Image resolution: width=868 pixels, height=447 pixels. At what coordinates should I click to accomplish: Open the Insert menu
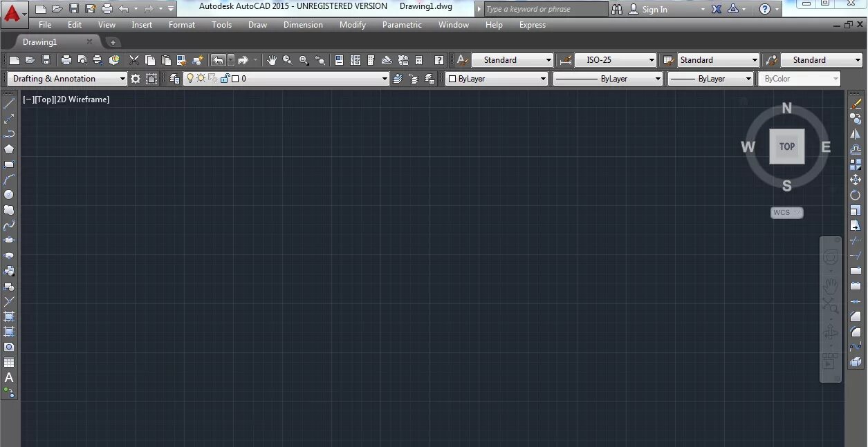142,25
